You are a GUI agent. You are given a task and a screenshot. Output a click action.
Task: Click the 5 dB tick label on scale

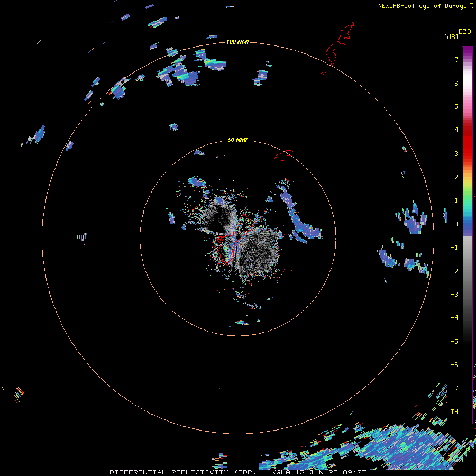(456, 106)
